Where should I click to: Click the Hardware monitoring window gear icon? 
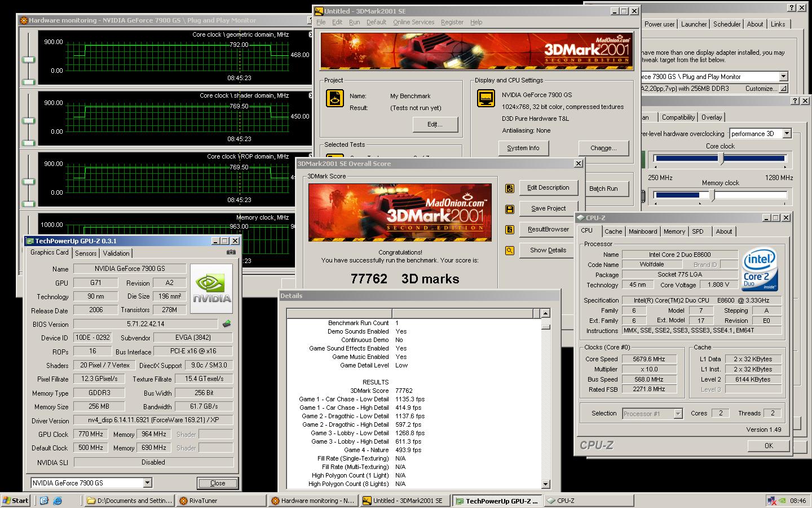[x=24, y=20]
